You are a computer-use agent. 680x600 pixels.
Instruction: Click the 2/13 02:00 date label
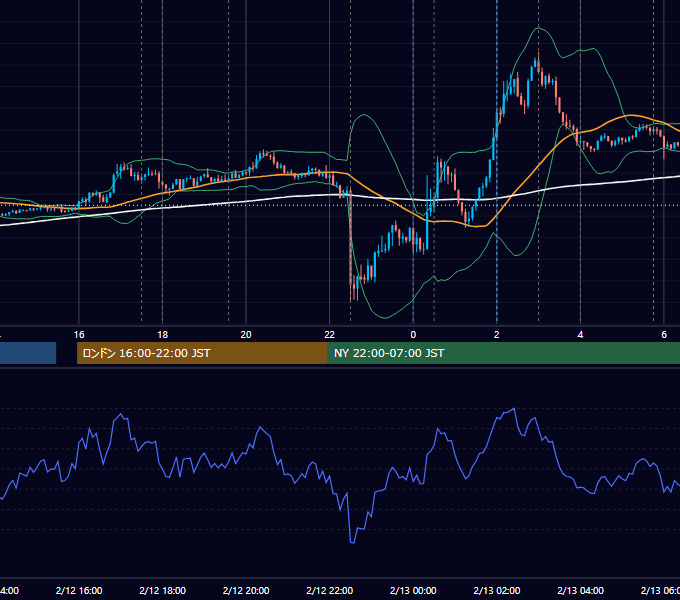click(x=497, y=590)
